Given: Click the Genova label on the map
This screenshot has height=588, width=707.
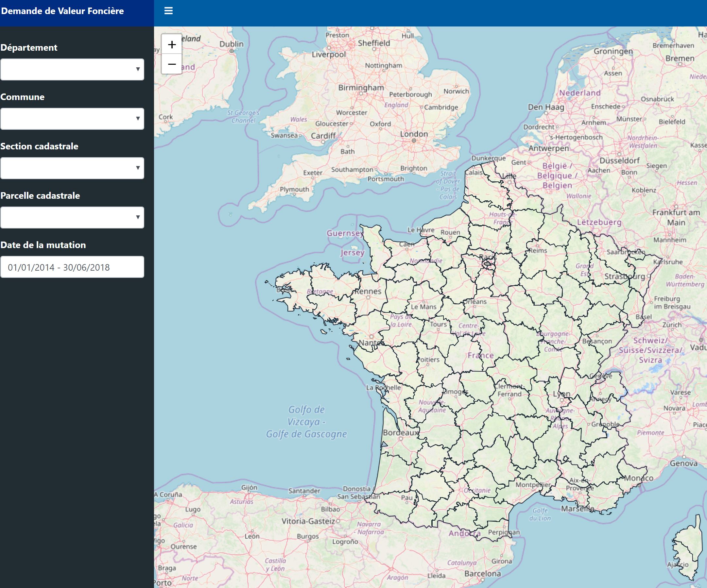Looking at the screenshot, I should click(x=684, y=463).
